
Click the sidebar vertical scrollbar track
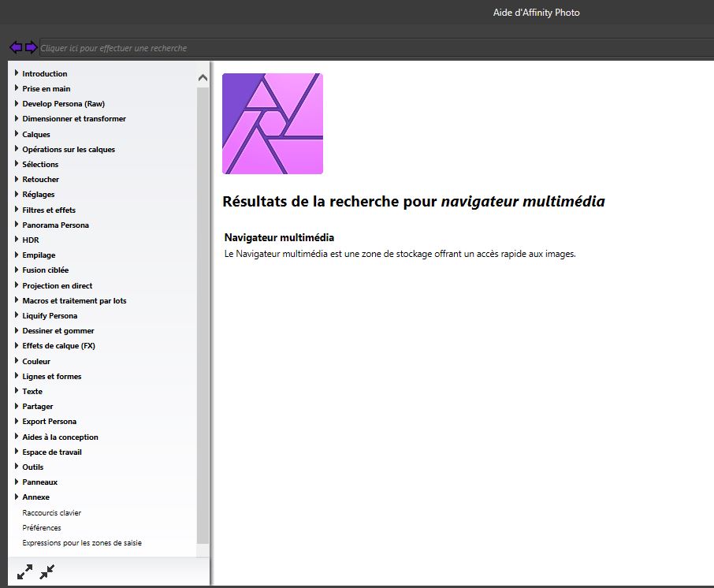pyautogui.click(x=203, y=314)
